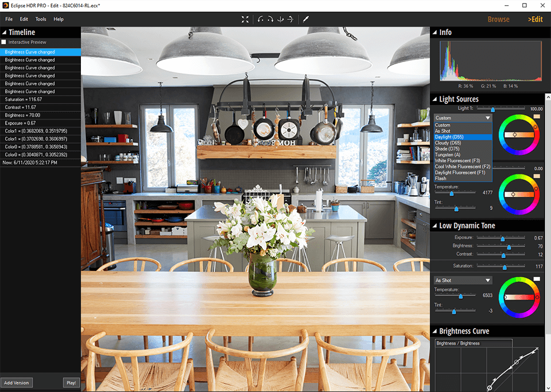Click the fit-to-screen arrows icon
Viewport: 551px width, 392px height.
click(245, 19)
